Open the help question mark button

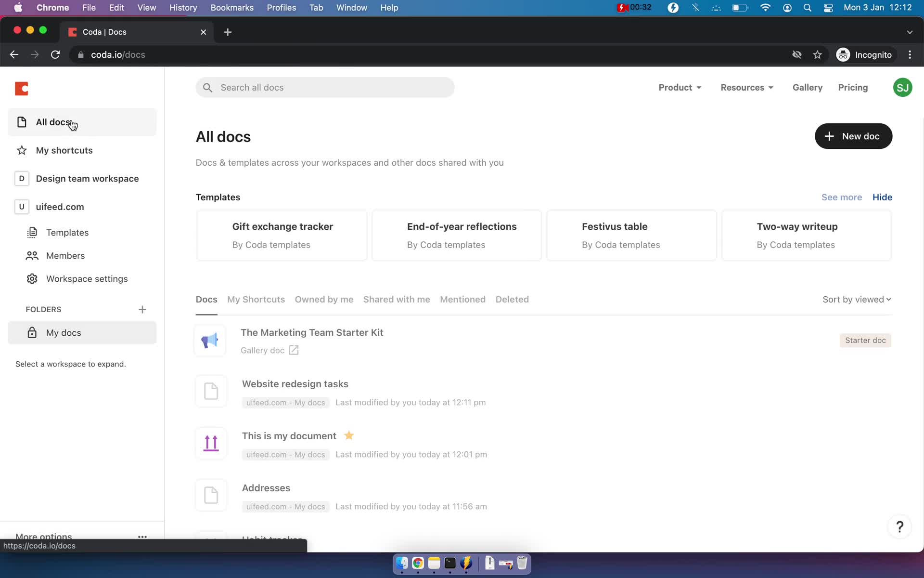899,527
